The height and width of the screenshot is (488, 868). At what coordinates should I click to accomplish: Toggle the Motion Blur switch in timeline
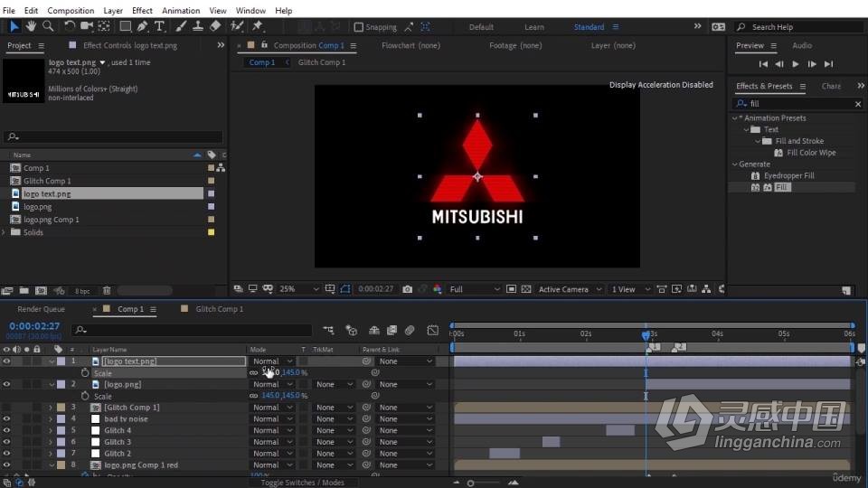(x=410, y=331)
